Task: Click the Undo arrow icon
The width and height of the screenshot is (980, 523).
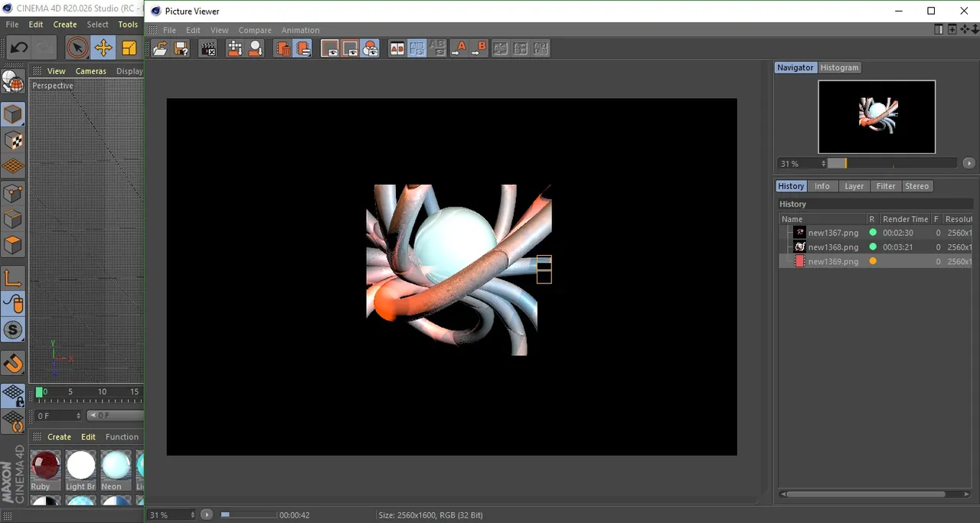Action: (18, 47)
